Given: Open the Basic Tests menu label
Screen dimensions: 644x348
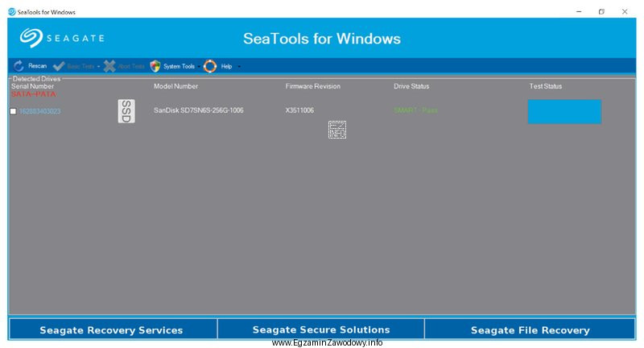Looking at the screenshot, I should [x=80, y=66].
